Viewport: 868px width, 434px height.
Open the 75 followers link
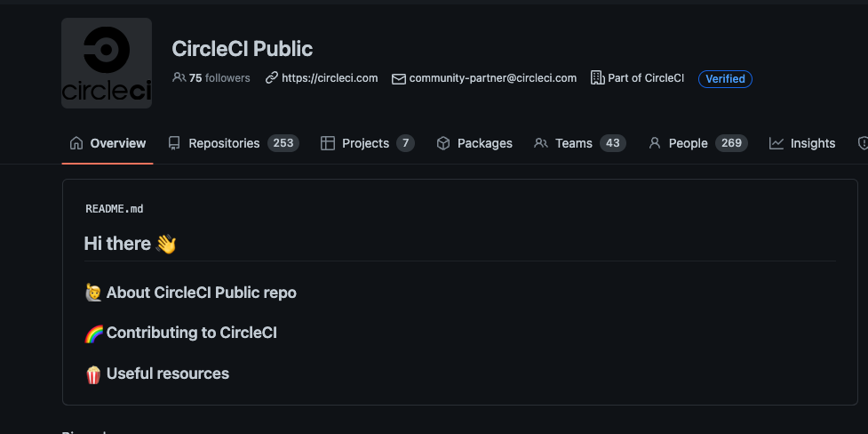[x=219, y=78]
